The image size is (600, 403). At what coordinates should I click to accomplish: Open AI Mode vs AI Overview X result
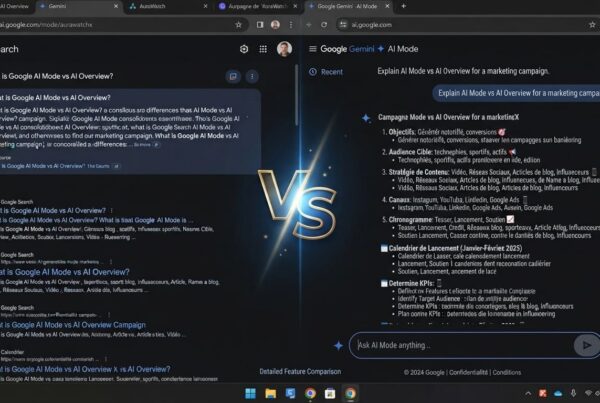(x=85, y=369)
